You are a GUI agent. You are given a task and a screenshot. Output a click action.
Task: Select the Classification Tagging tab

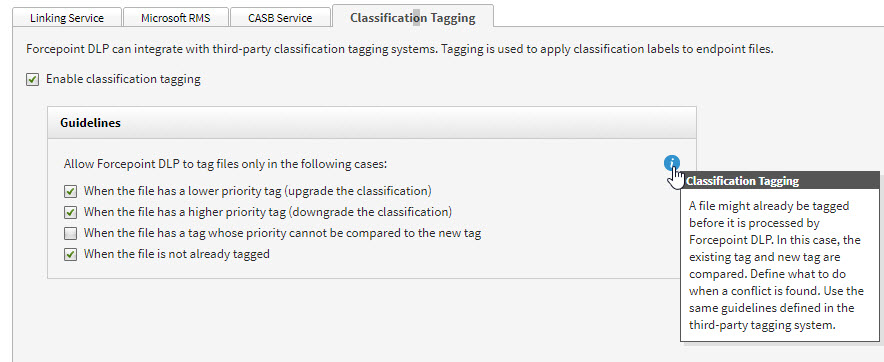pos(413,17)
